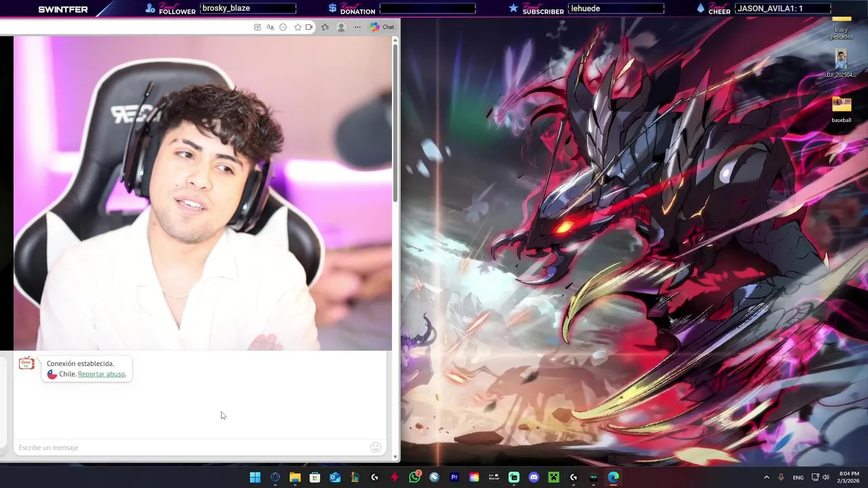Open Minecraft from the taskbar
The image size is (868, 488).
pyautogui.click(x=553, y=477)
